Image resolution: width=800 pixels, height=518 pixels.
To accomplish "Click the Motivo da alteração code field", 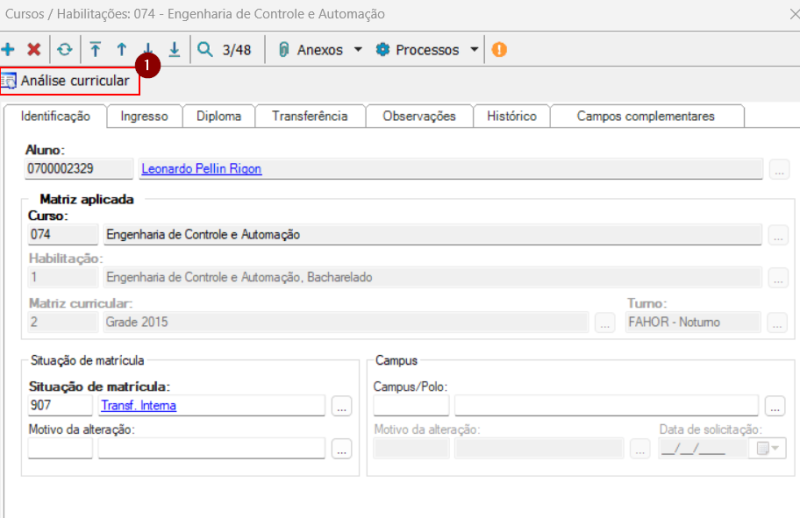I will click(x=60, y=448).
